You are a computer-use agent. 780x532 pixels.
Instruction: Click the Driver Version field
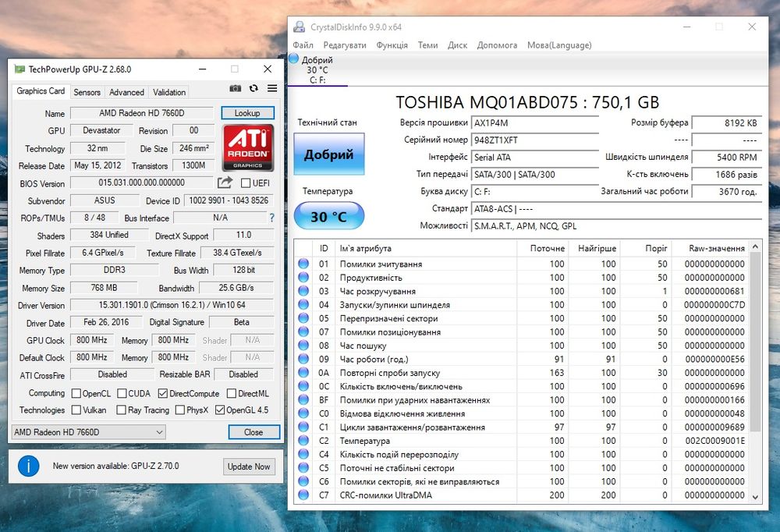coord(172,304)
